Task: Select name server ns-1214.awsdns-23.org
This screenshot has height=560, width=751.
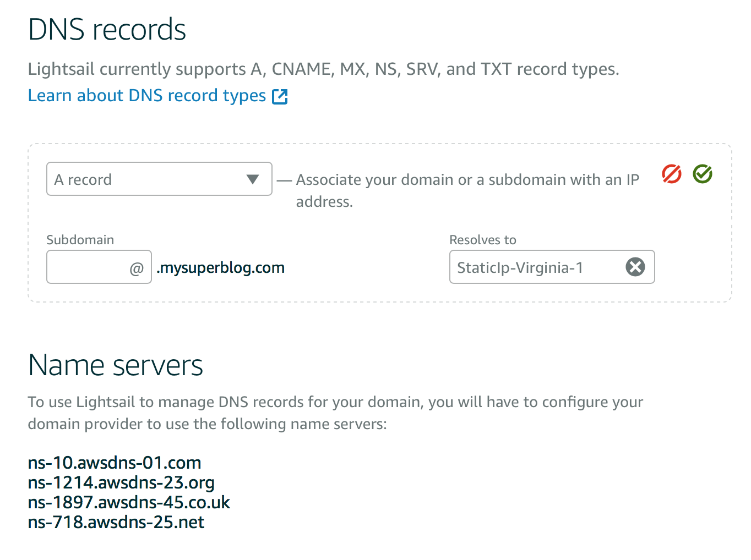Action: coord(121,482)
